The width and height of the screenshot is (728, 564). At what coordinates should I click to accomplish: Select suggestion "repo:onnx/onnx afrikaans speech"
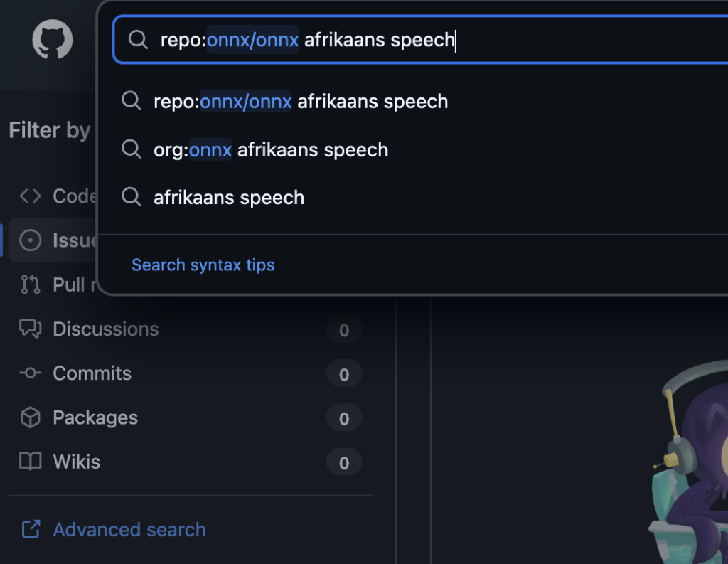coord(301,102)
